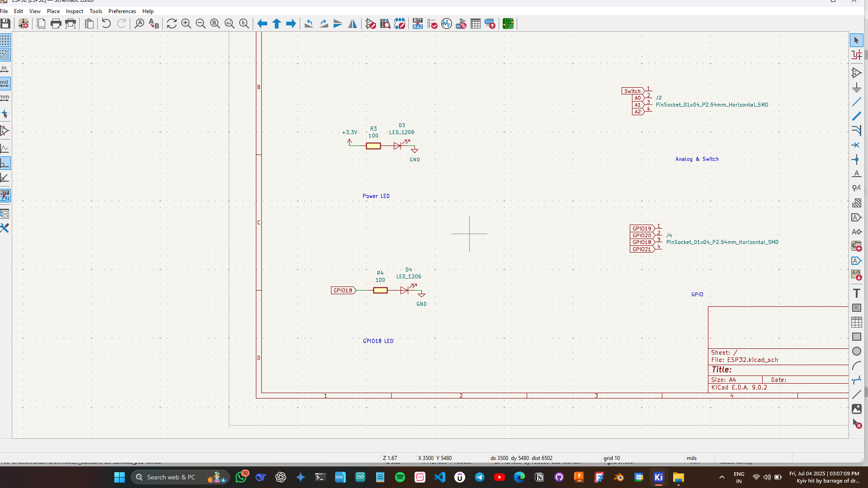Select the Draw Rectangle tool

tap(856, 337)
